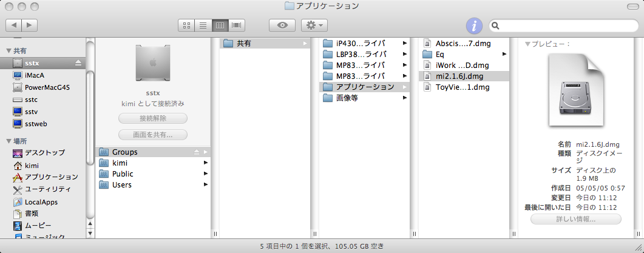Screen dimensions: 644x253
Task: Select the Public folder
Action: coord(123,174)
